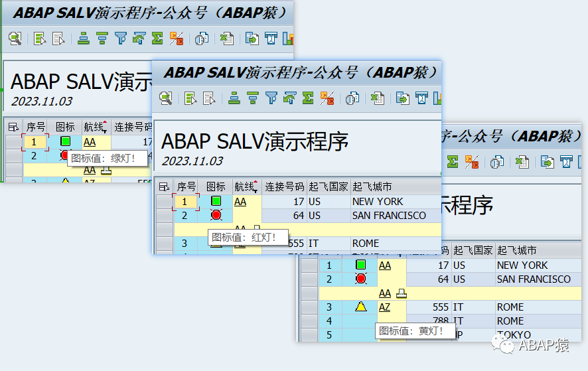Image resolution: width=588 pixels, height=371 pixels.
Task: Select SAN FRANCISCO cell in yellow-light window
Action: [x=538, y=279]
